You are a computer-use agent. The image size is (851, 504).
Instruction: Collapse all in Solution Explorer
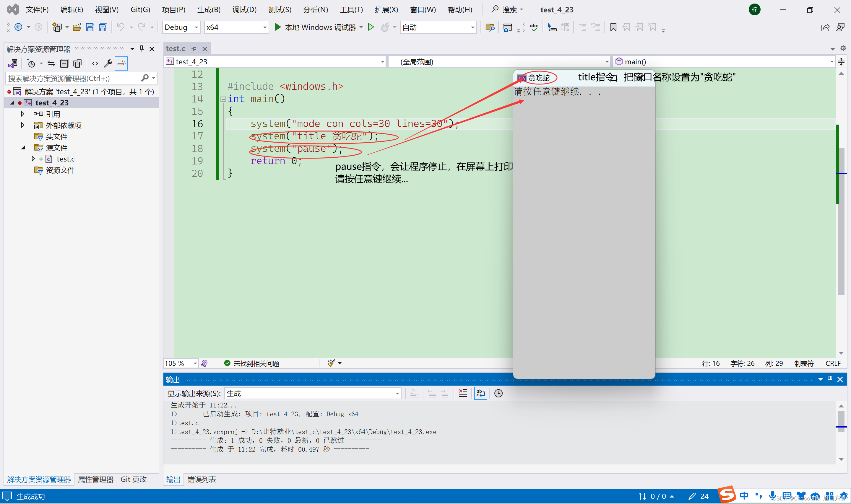[64, 63]
